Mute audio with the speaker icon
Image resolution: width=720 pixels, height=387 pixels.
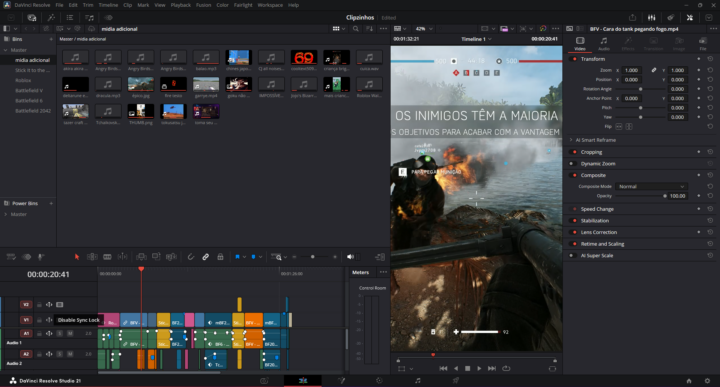click(350, 257)
